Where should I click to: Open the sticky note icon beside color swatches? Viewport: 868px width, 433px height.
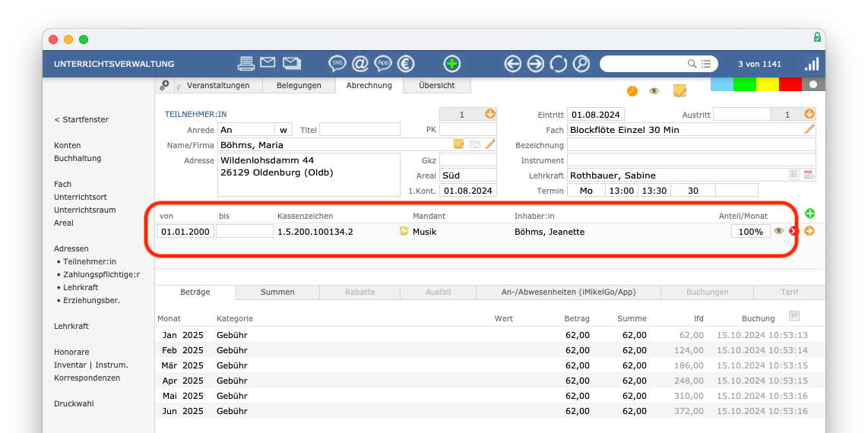pos(680,90)
